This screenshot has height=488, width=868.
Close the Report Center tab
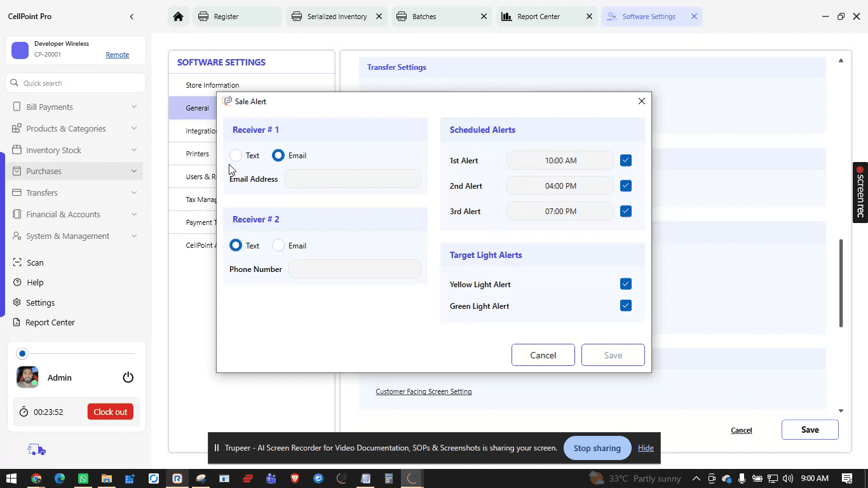click(589, 17)
